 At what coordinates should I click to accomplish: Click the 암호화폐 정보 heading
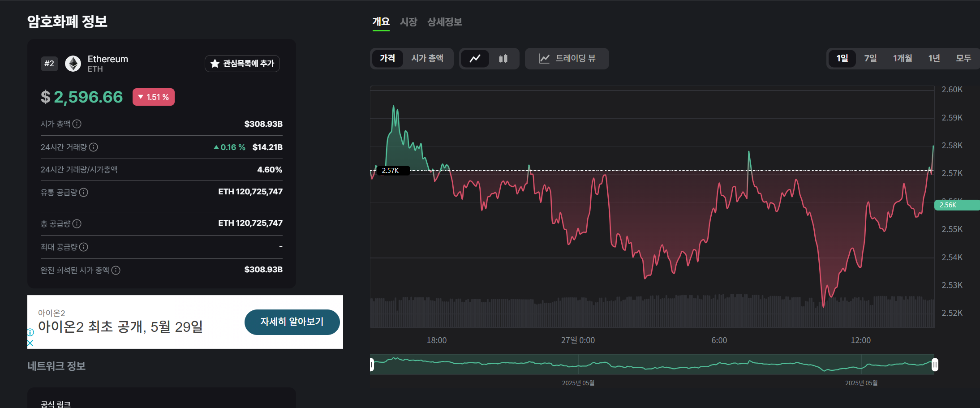coord(67,21)
